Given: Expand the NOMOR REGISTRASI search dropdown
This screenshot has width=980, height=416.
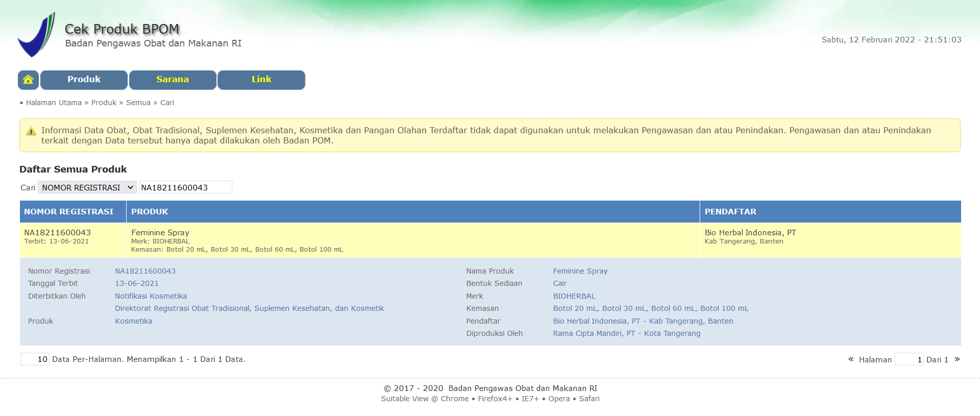Looking at the screenshot, I should coord(87,187).
